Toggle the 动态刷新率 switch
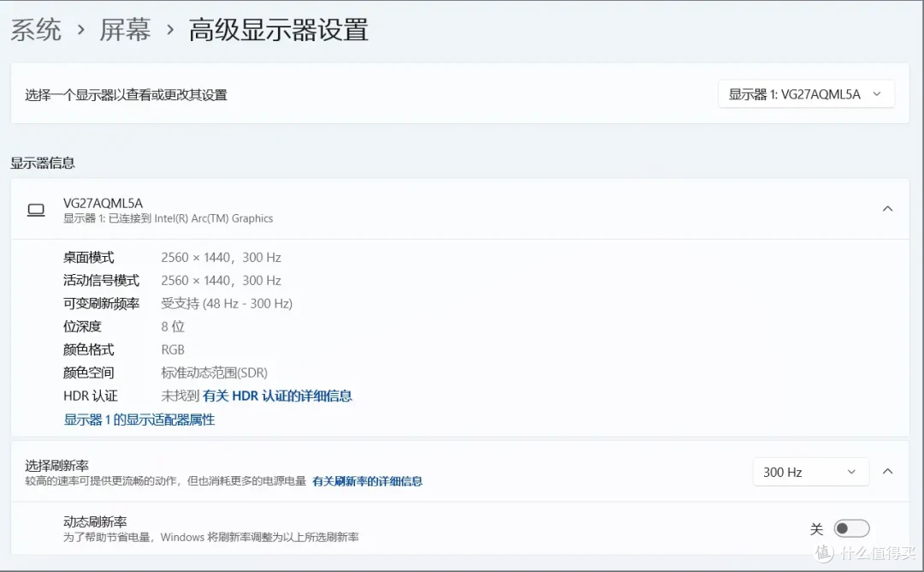The height and width of the screenshot is (572, 924). point(851,528)
